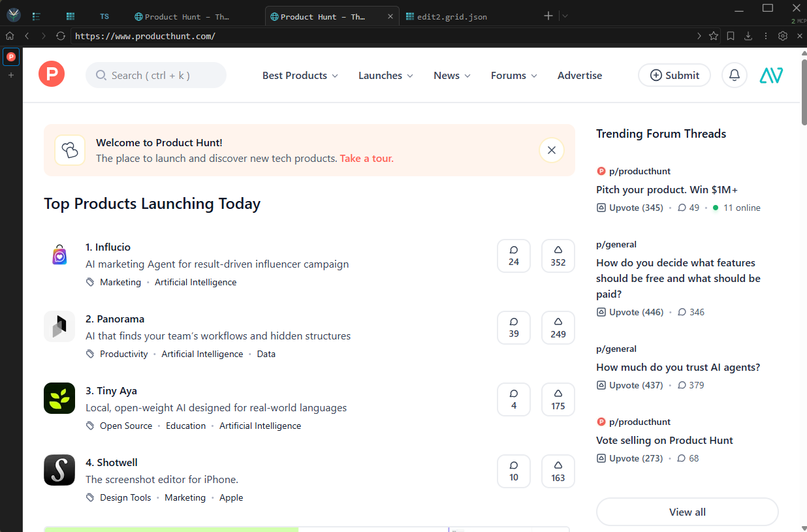Click the browser URL address bar
Image resolution: width=807 pixels, height=532 pixels.
tap(381, 36)
